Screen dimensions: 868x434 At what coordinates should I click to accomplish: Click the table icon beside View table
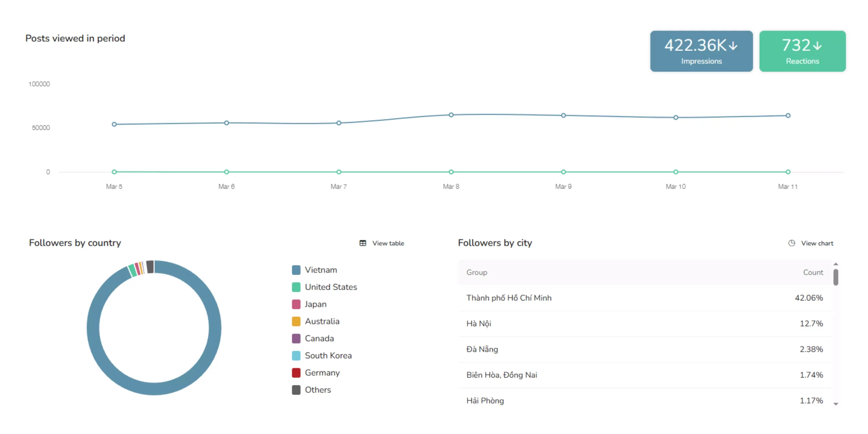(x=362, y=243)
